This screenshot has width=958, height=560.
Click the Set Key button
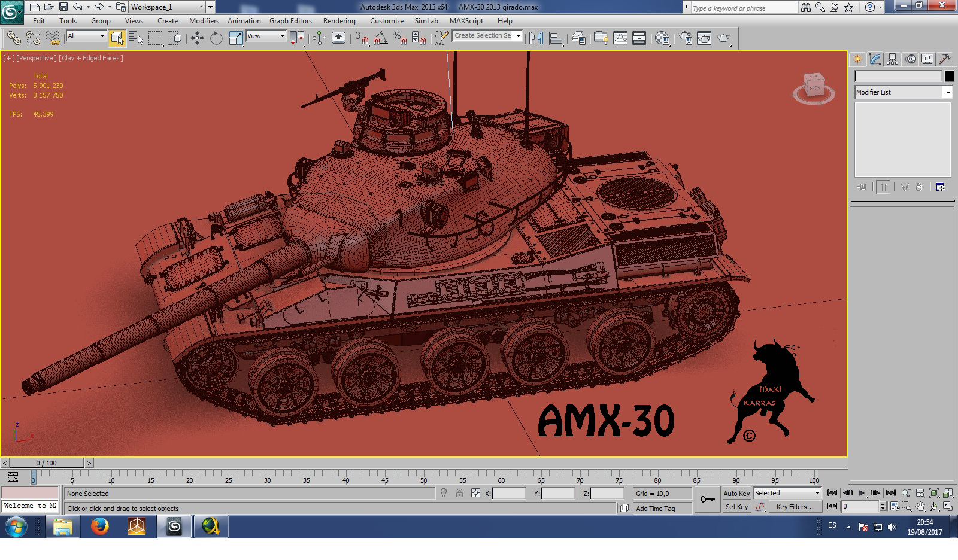[x=737, y=507]
